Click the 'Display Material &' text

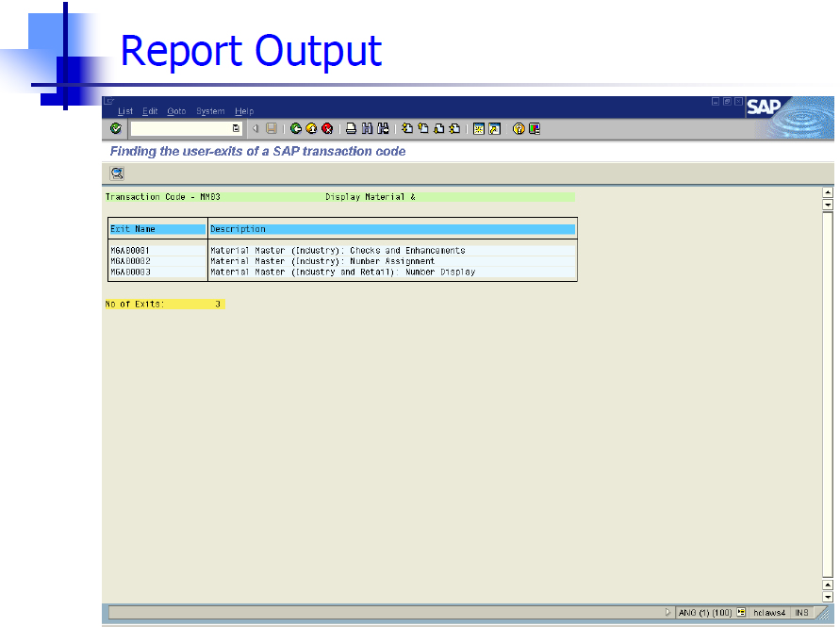[371, 197]
